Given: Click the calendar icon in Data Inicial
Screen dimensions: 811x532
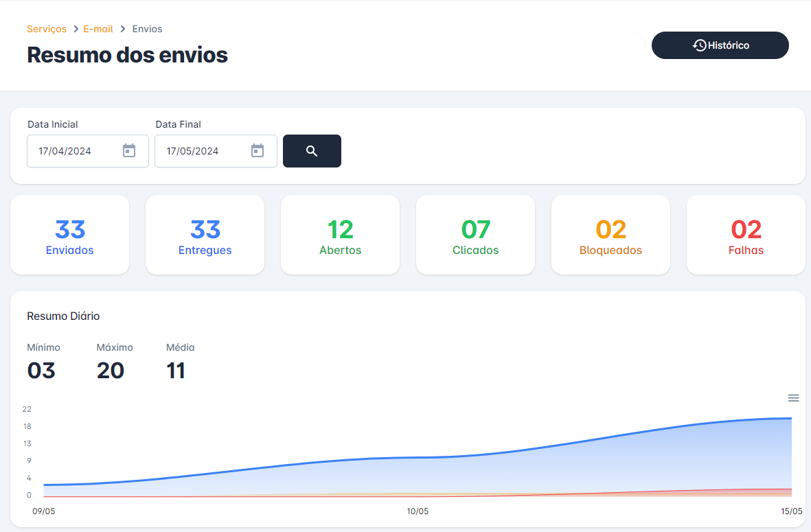Looking at the screenshot, I should (129, 151).
